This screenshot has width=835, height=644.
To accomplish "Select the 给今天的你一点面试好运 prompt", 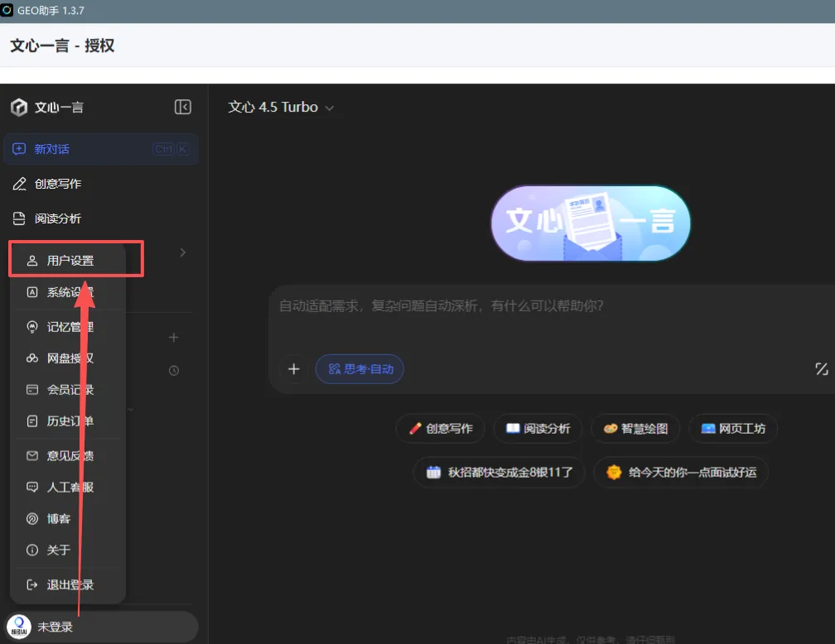I will coord(681,472).
